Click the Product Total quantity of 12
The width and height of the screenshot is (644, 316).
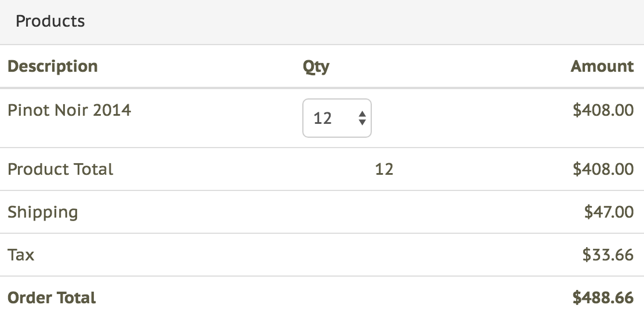[384, 169]
